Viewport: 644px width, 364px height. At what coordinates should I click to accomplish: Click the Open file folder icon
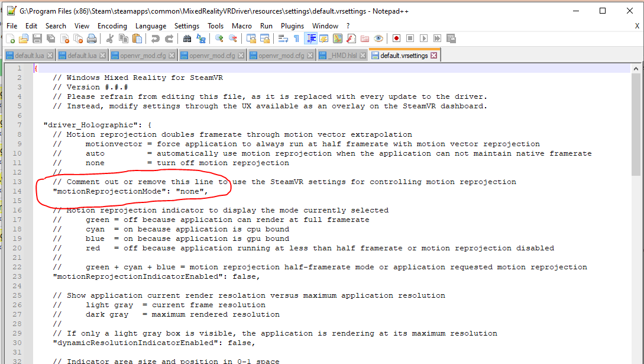coord(24,38)
